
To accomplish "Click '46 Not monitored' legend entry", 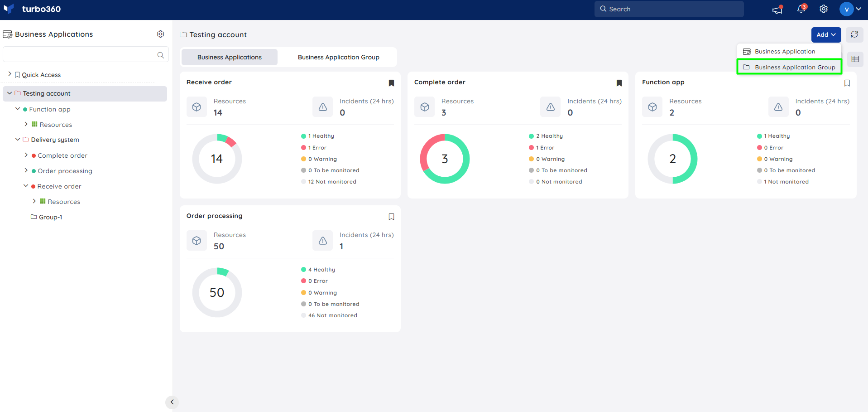I will click(329, 315).
